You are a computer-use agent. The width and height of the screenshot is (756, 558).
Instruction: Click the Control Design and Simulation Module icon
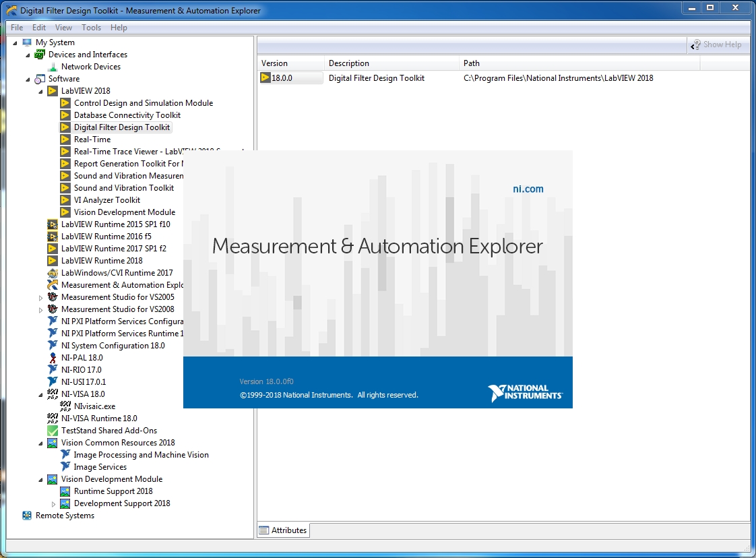(x=65, y=102)
